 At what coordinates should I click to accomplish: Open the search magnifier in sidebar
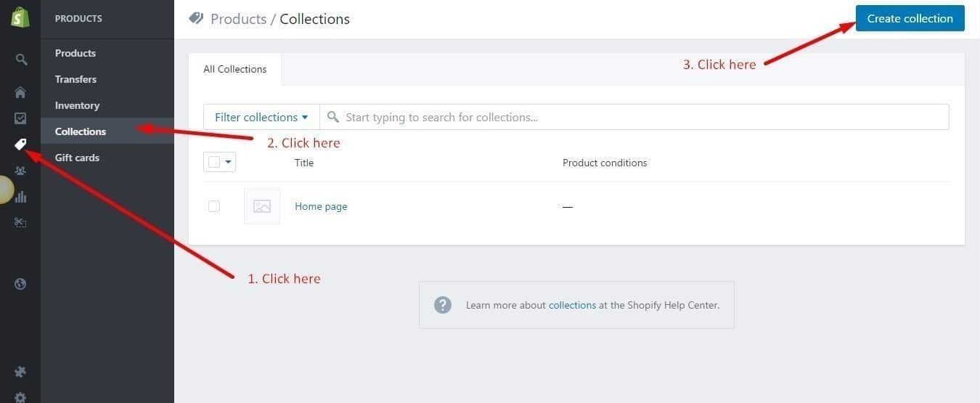[20, 60]
